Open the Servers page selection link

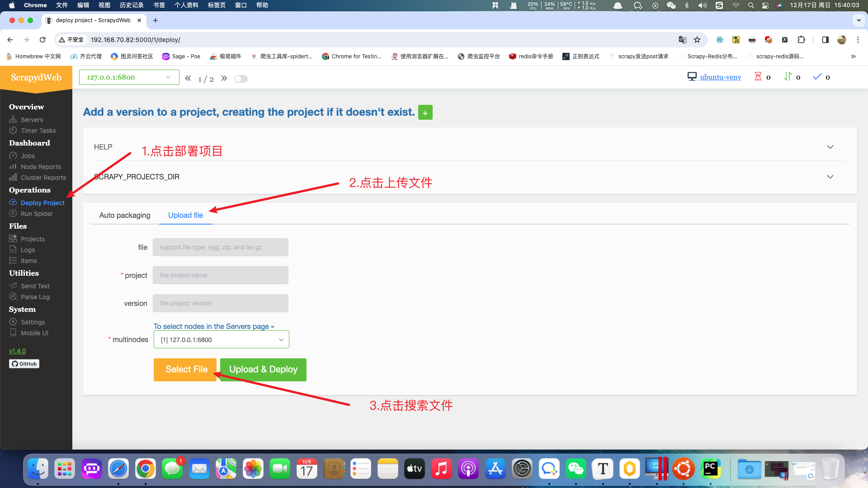coord(214,327)
